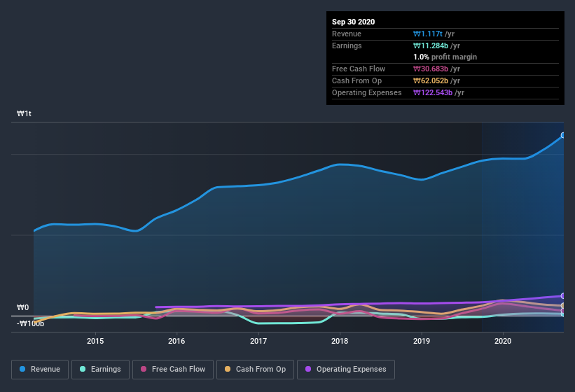The height and width of the screenshot is (392, 575).
Task: Select the Operating Expenses endpoint marker
Action: (563, 295)
